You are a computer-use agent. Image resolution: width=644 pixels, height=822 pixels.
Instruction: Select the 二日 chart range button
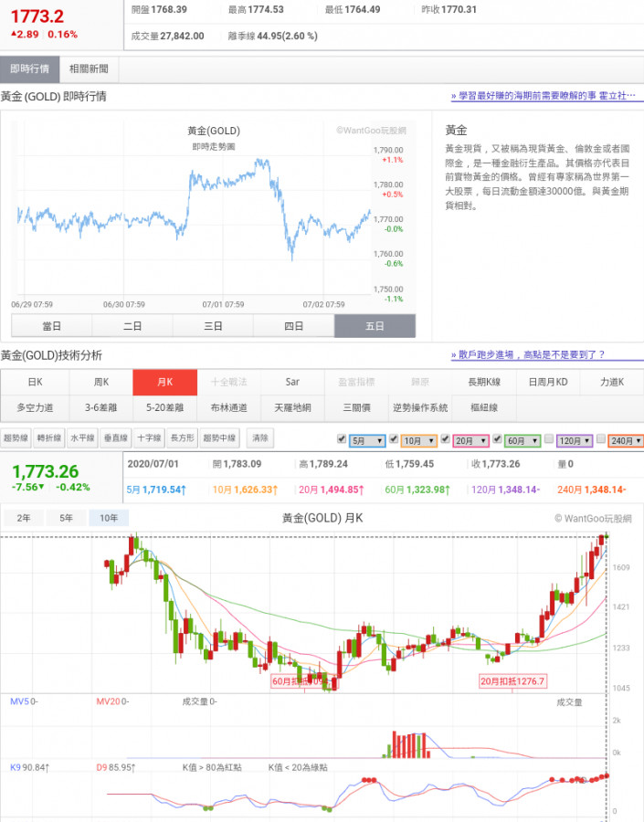[132, 326]
